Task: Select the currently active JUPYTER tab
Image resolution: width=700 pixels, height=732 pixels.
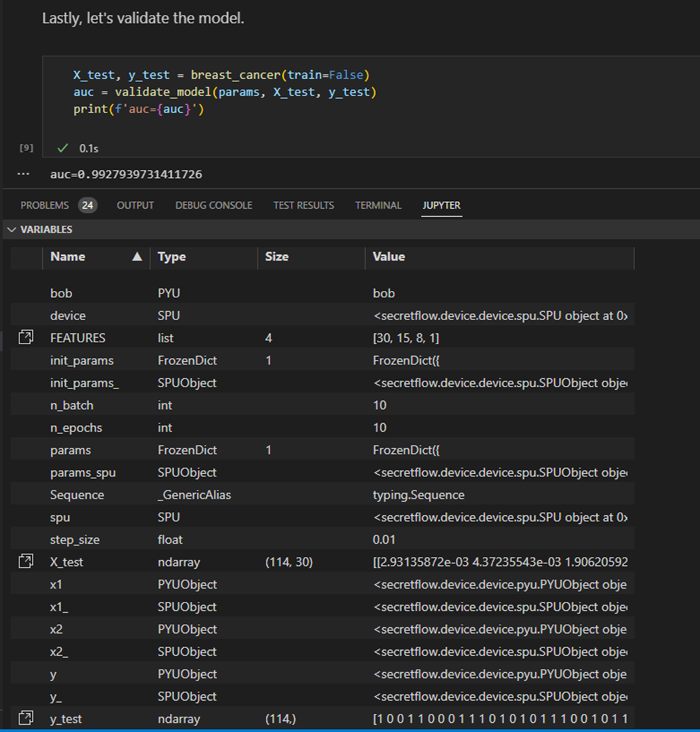Action: [442, 204]
